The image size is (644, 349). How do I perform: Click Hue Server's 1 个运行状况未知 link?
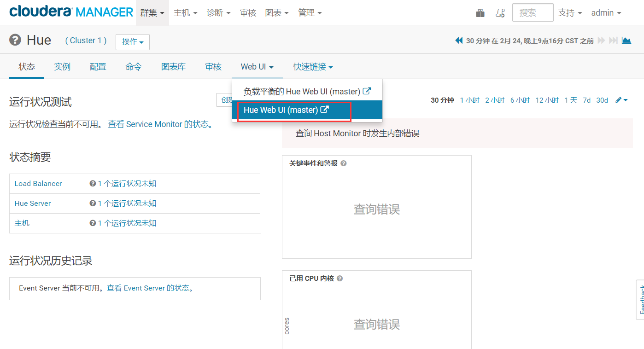point(127,203)
